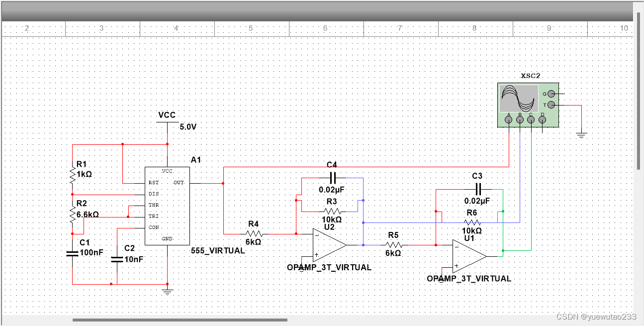Click oscilloscope channel B terminal
The image size is (644, 326).
coord(520,120)
